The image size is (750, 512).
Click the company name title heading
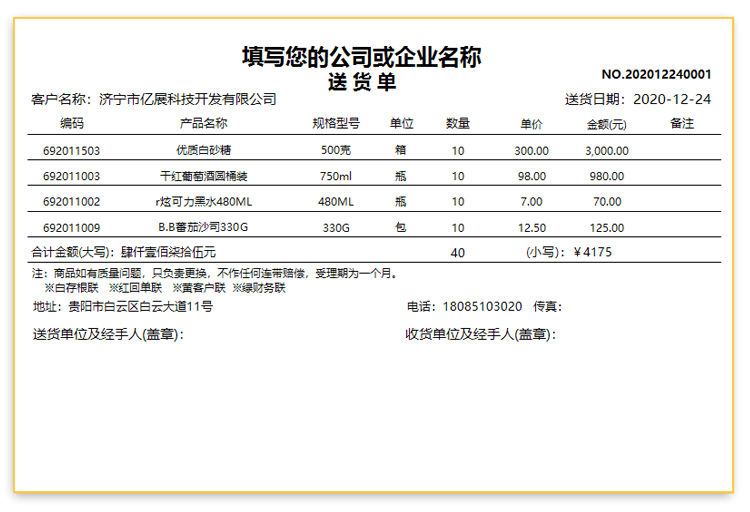[x=362, y=57]
